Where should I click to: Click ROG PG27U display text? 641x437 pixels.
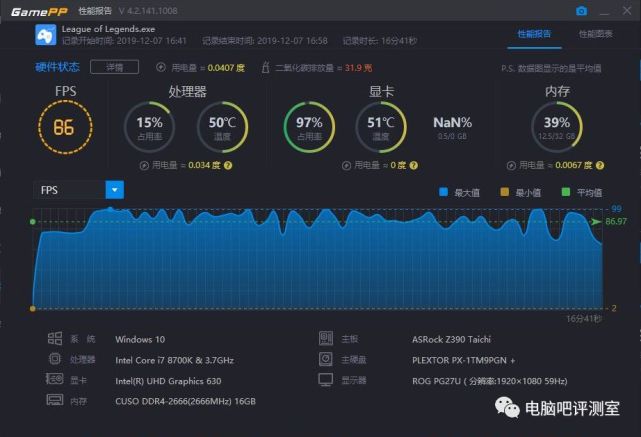click(x=490, y=381)
